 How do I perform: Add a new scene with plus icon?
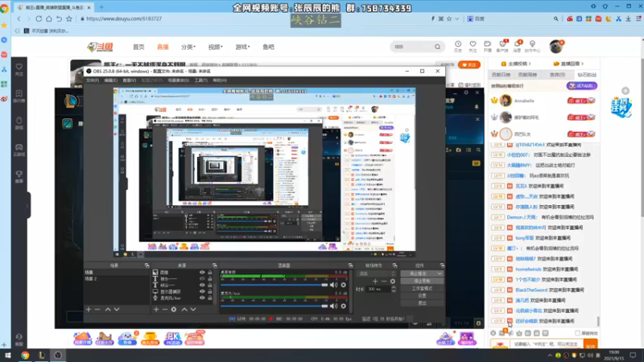89,310
